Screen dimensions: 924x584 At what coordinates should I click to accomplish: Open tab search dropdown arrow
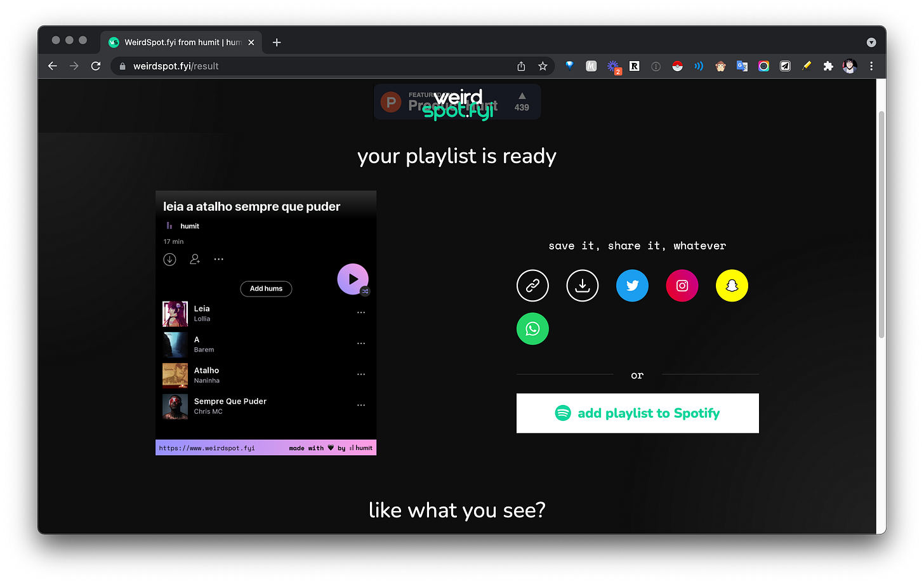click(871, 43)
